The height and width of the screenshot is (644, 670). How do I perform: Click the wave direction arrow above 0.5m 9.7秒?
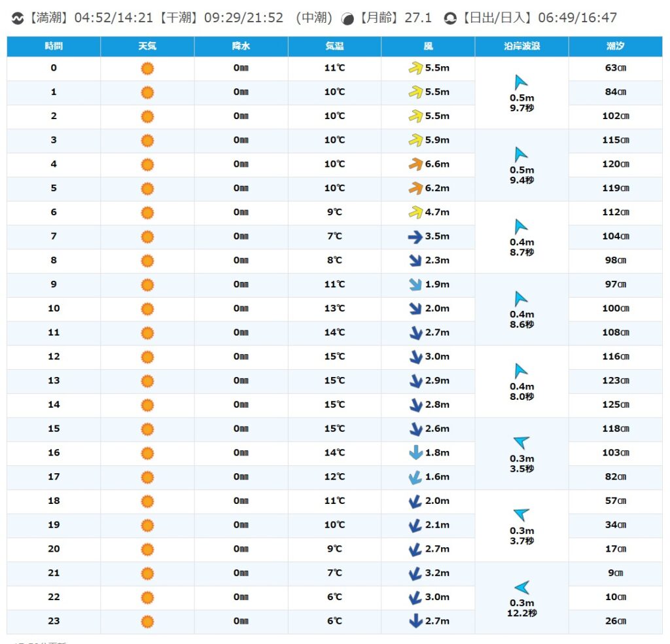coord(521,82)
